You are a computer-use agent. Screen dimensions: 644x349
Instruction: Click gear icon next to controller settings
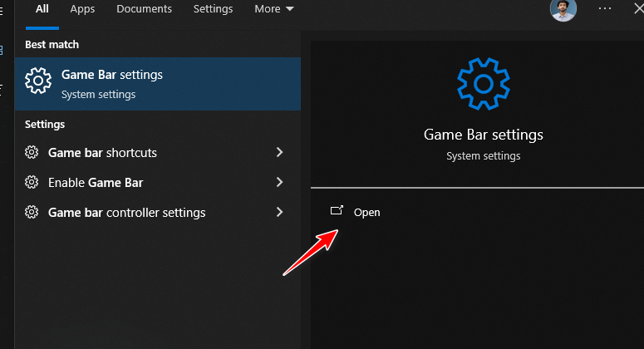pos(32,212)
